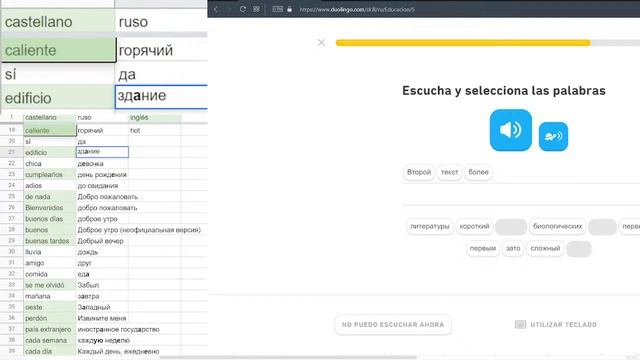Click the padlock security icon
Screen dimensions: 640x360
[x=289, y=9]
